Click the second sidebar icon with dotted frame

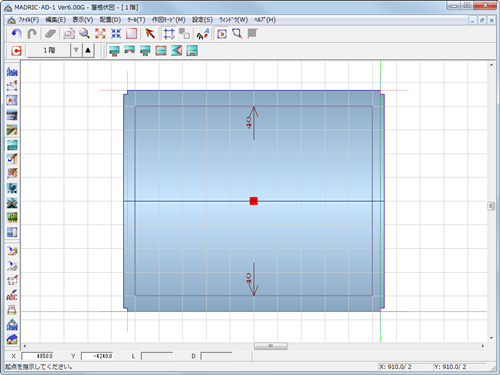[12, 86]
